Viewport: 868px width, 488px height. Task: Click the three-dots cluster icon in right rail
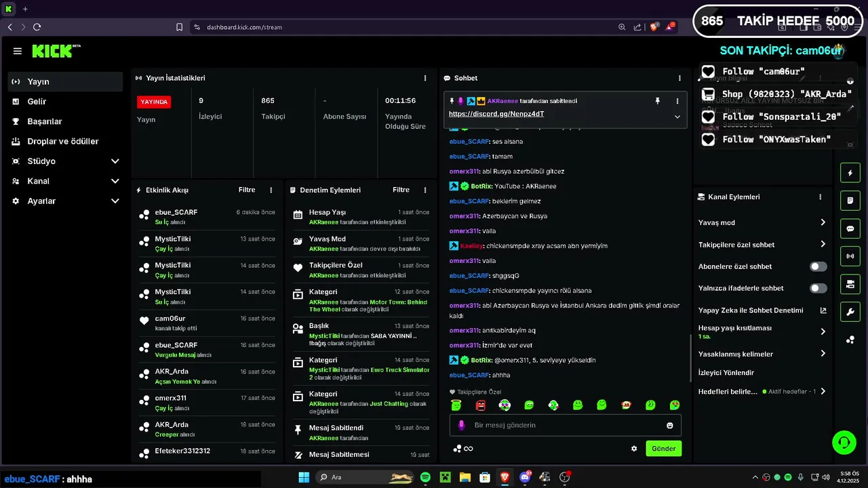tap(850, 340)
